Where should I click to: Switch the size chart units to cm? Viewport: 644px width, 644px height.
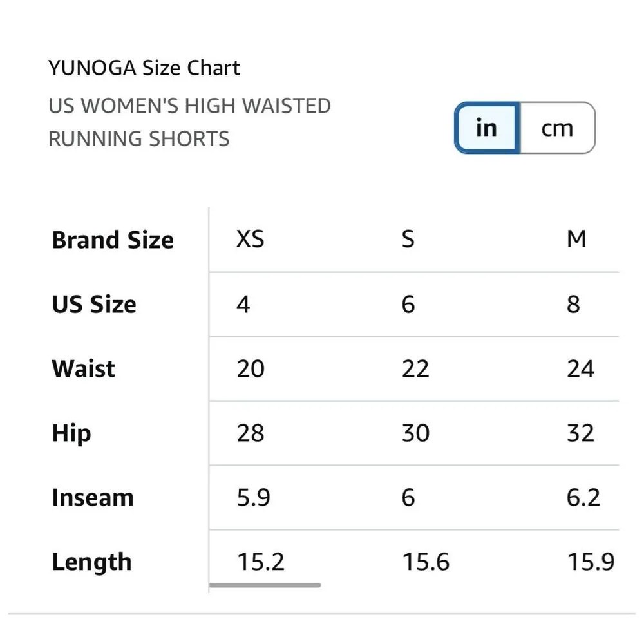pos(558,128)
